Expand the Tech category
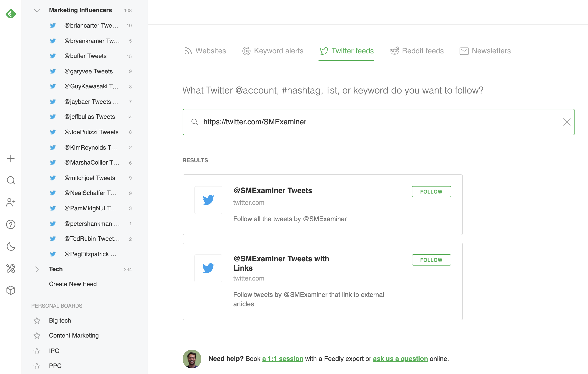Viewport: 588px width, 374px height. tap(37, 269)
